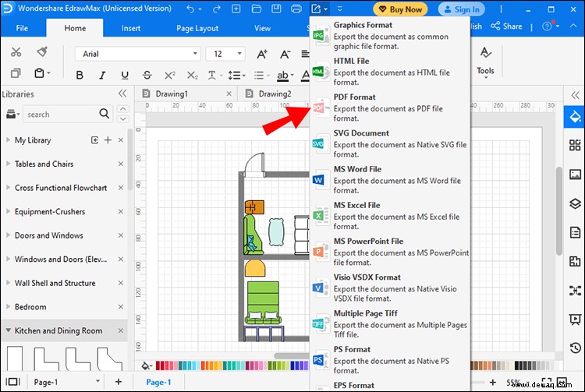Click the Export icon in title bar
Viewport: 585px width, 392px height.
tap(316, 9)
